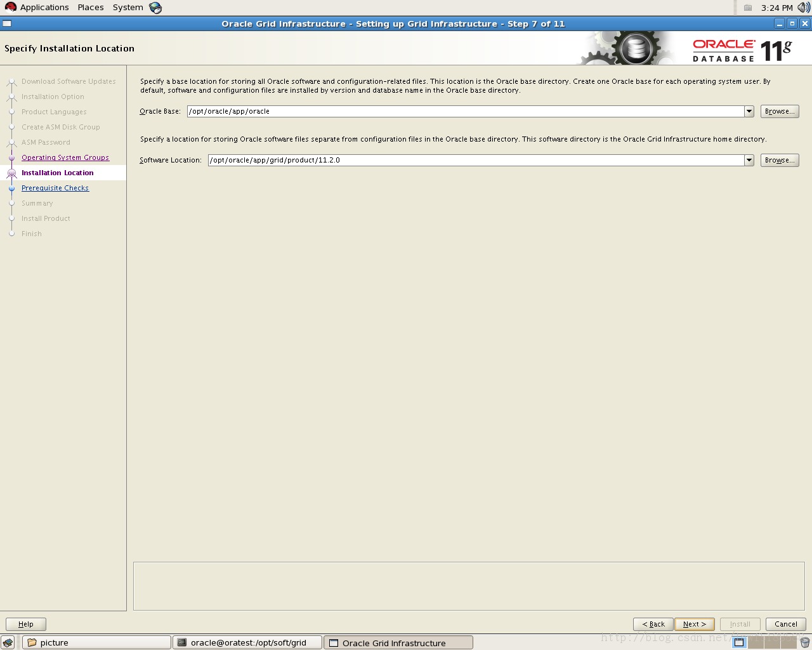Switch to the picture folder taskbar window
This screenshot has height=650, width=812.
[96, 642]
